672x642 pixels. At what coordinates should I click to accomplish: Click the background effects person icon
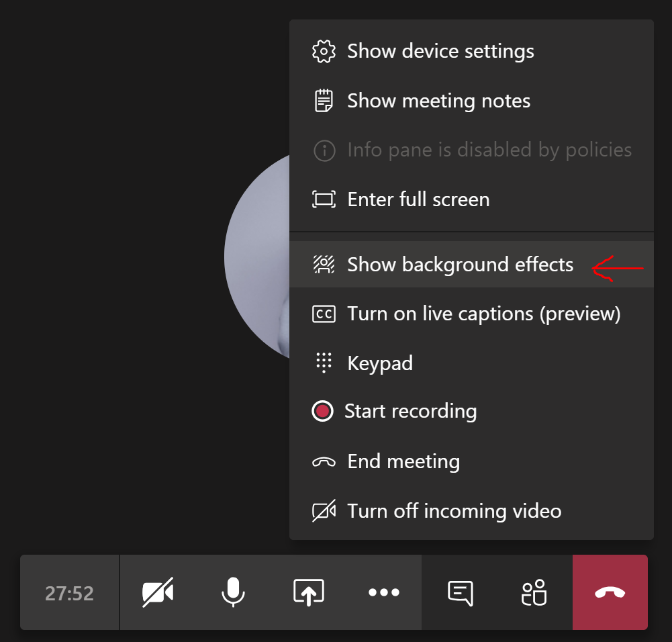coord(324,264)
